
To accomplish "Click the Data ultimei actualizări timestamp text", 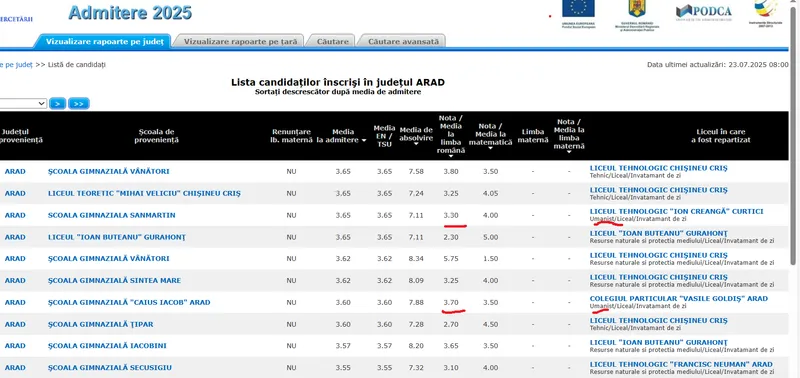I will coord(717,65).
